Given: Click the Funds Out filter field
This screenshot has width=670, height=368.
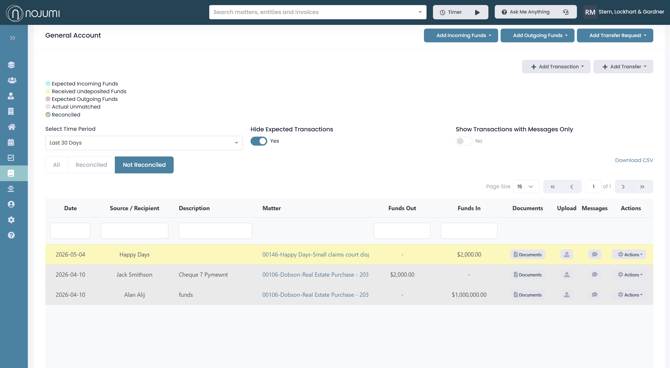Looking at the screenshot, I should (402, 230).
